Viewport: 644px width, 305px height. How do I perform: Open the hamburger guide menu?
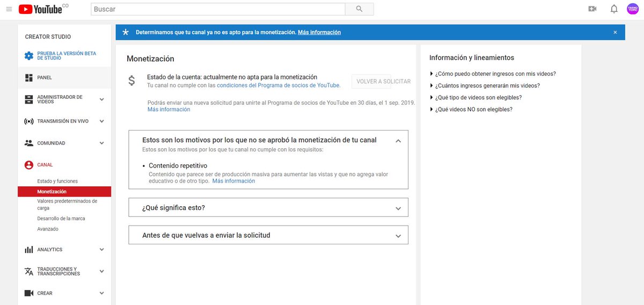[x=9, y=9]
